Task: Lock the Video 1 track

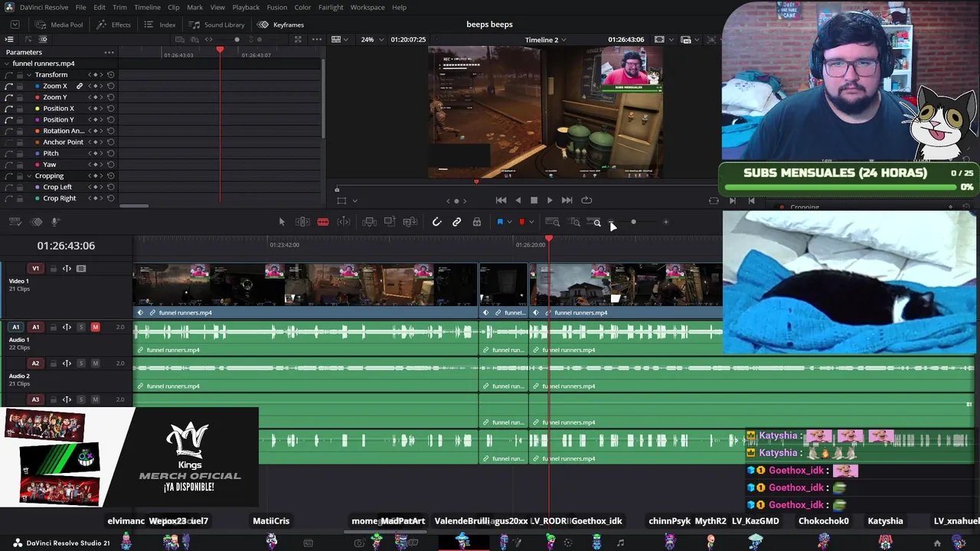Action: pos(52,269)
